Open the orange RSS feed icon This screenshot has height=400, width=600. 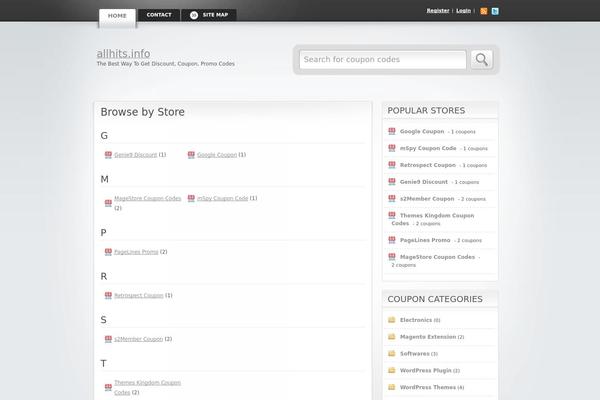(x=484, y=11)
